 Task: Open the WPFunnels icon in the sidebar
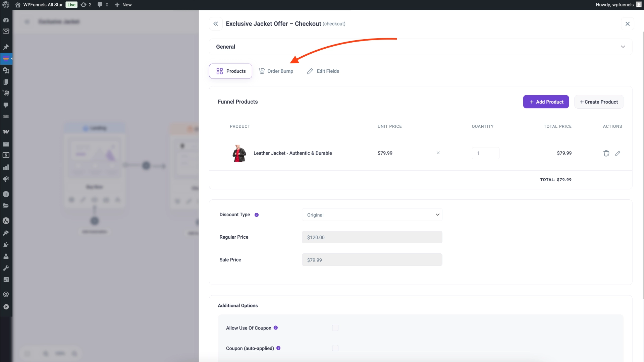pyautogui.click(x=6, y=59)
